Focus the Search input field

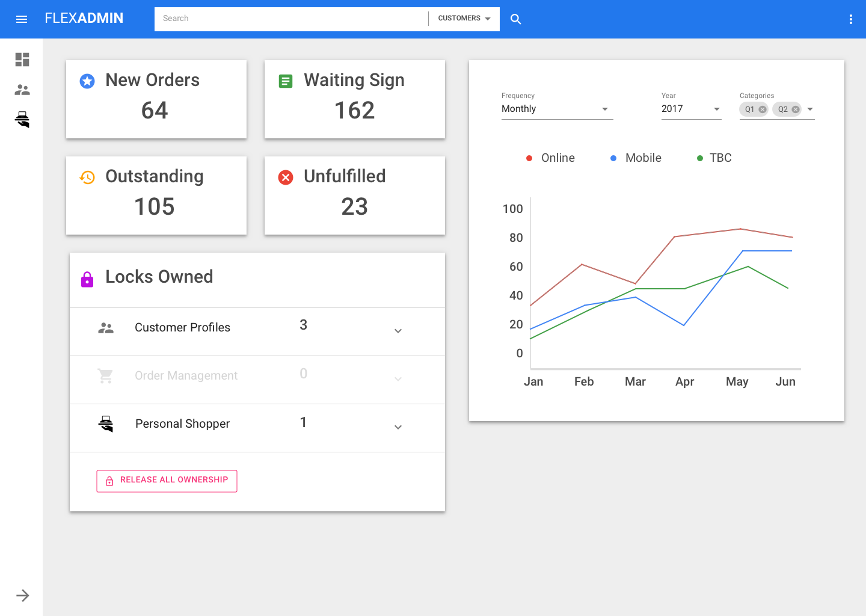tap(291, 19)
